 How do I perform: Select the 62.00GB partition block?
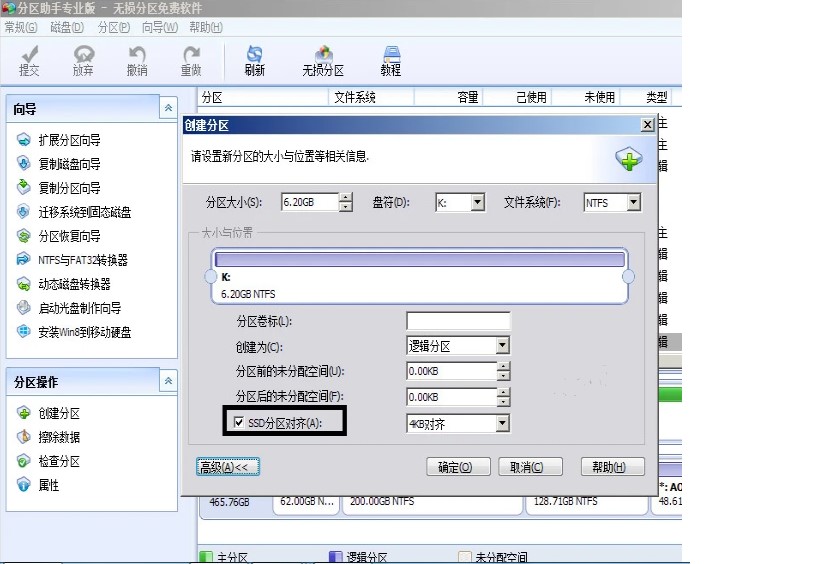click(x=306, y=503)
